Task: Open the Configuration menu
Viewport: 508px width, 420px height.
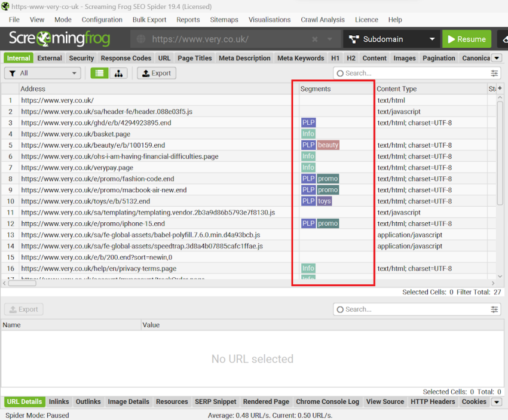Action: point(102,20)
